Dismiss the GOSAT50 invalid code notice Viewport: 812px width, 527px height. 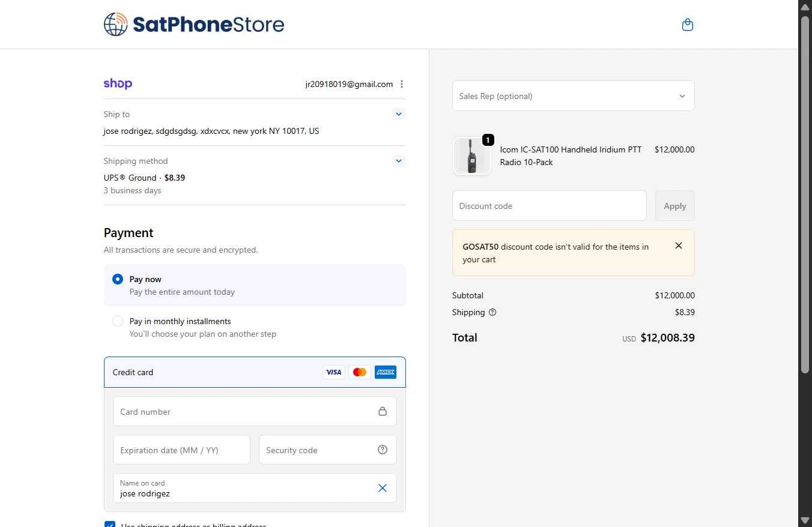click(x=679, y=245)
